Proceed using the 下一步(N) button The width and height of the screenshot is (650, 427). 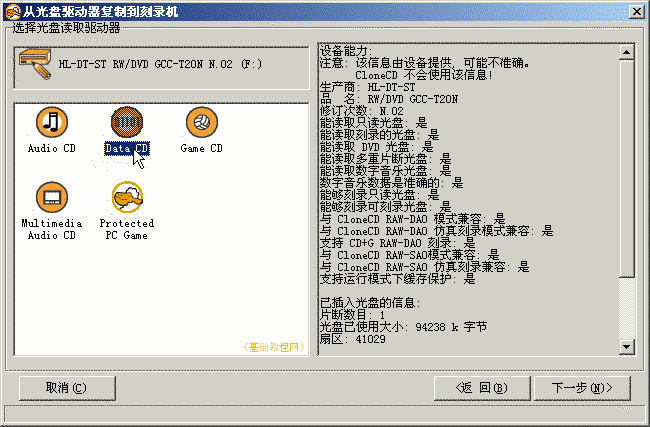(x=582, y=388)
